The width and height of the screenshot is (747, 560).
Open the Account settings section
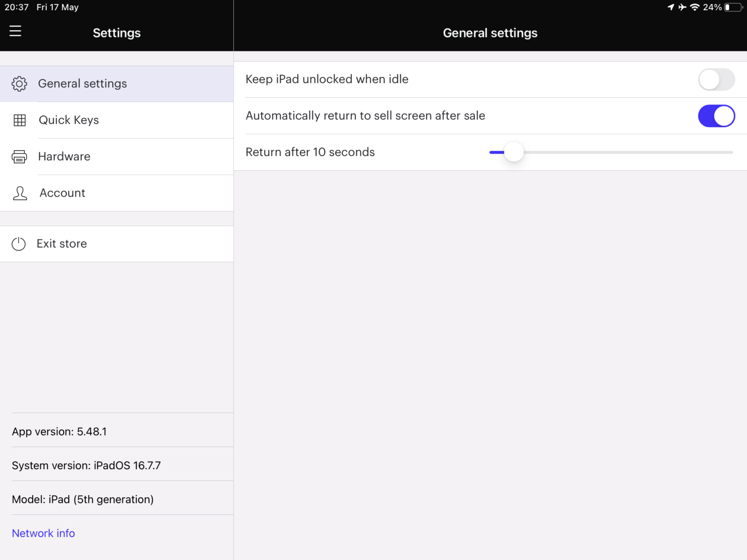(x=62, y=193)
